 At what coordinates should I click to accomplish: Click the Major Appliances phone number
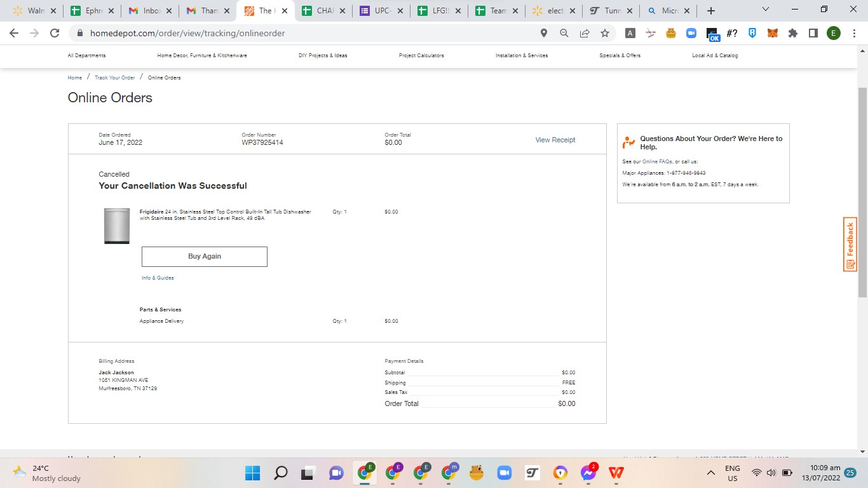[x=686, y=173]
